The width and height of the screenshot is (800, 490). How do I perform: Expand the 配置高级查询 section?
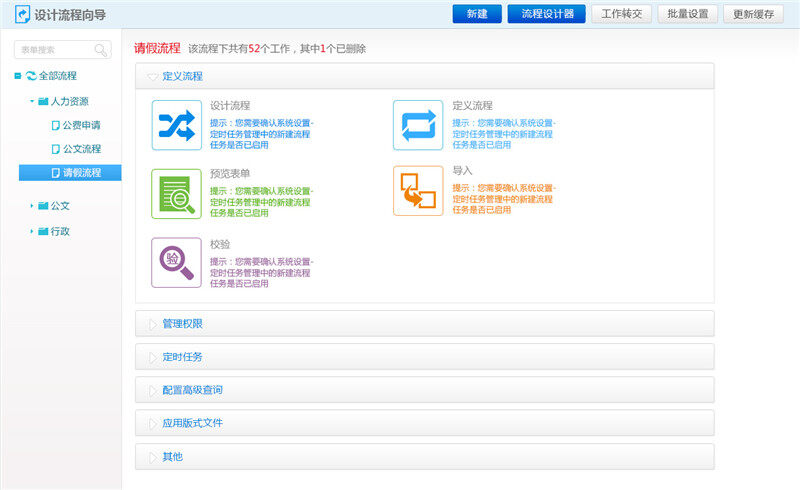point(424,390)
